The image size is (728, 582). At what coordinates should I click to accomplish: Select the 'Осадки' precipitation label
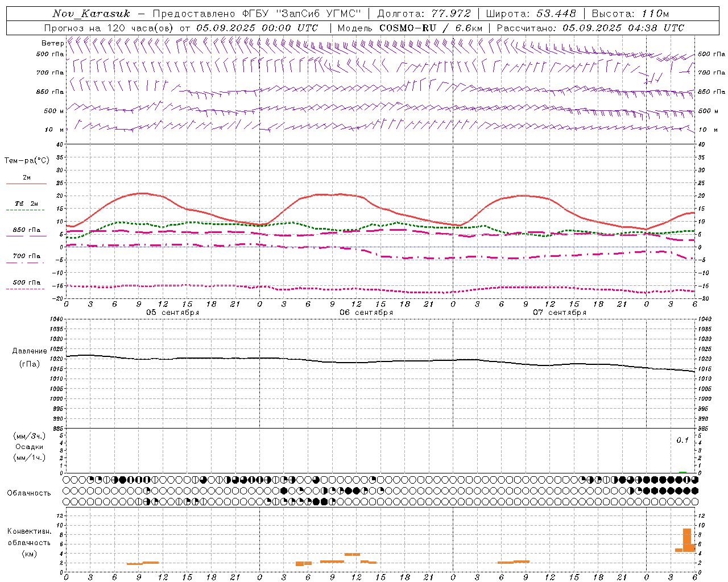tap(30, 447)
